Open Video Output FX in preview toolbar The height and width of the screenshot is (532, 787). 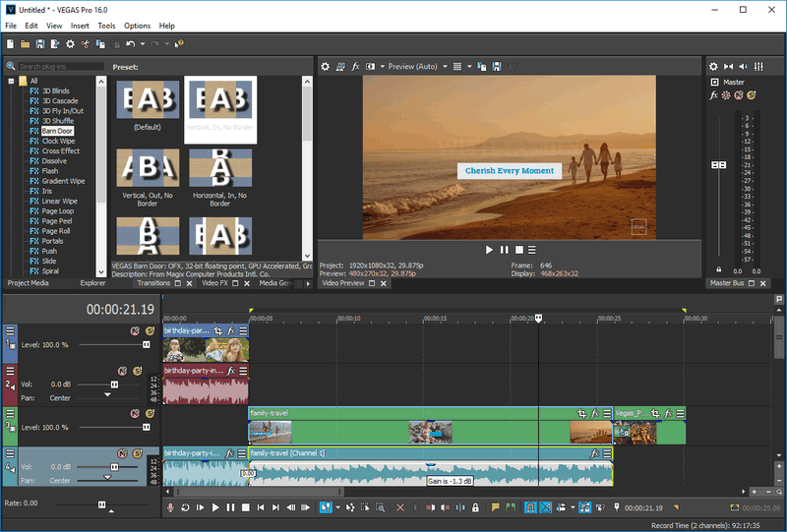355,66
